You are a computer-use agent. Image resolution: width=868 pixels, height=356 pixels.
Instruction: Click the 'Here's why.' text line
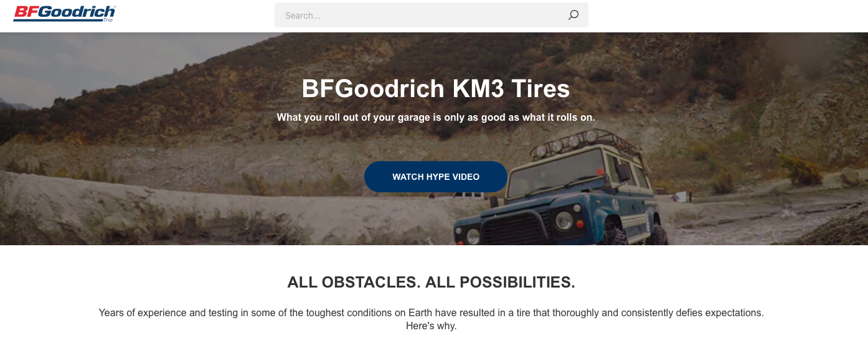431,326
